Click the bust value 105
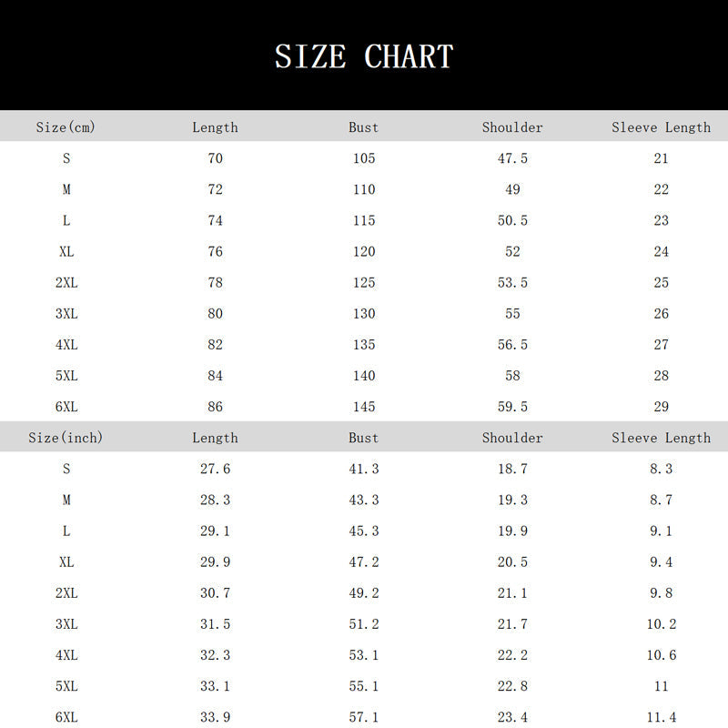This screenshot has height=728, width=728. pos(364,158)
